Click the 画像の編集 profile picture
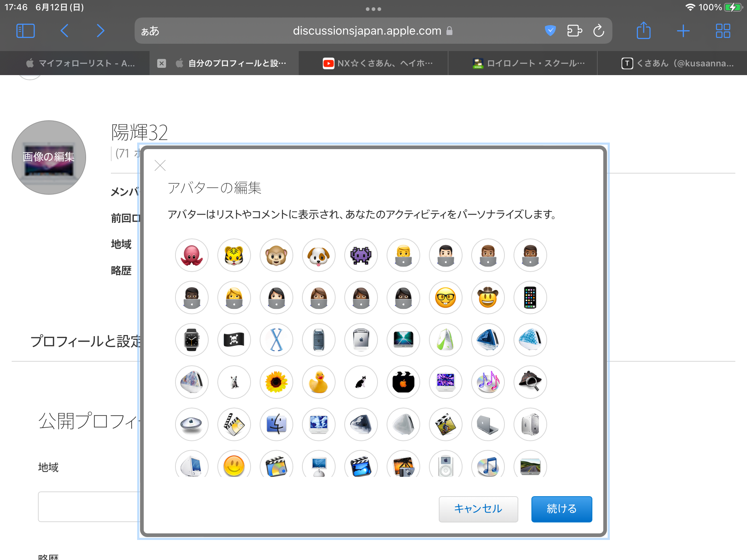 (x=49, y=157)
